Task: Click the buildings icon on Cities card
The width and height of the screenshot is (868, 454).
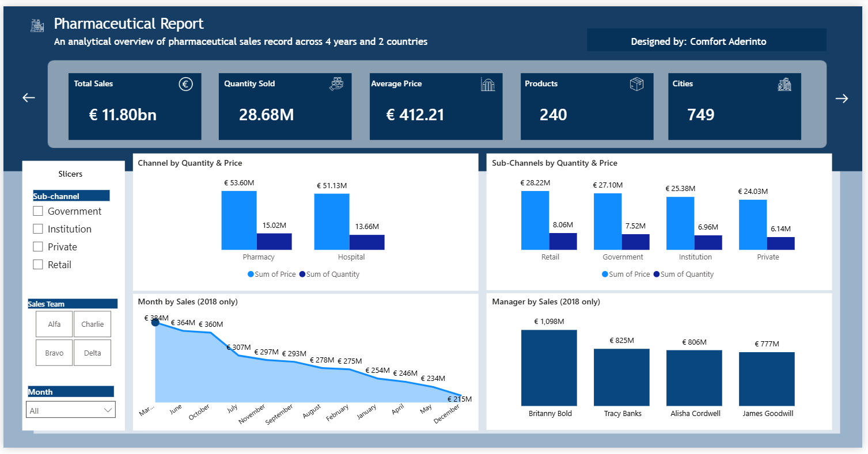Action: [x=784, y=85]
